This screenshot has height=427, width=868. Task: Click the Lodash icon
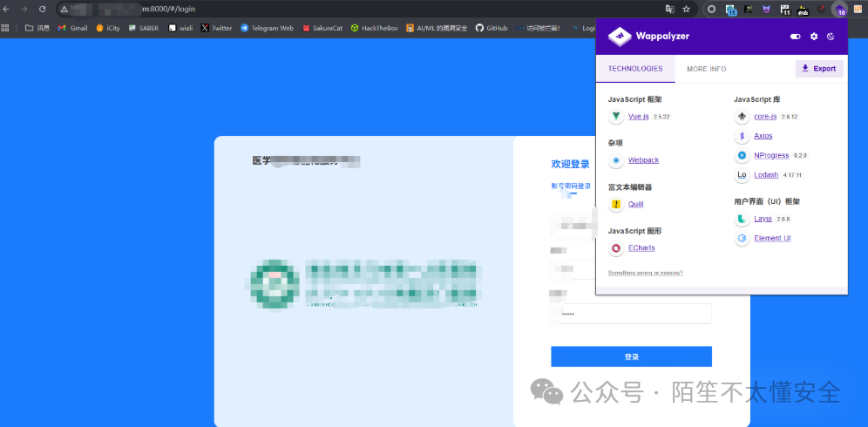[742, 175]
